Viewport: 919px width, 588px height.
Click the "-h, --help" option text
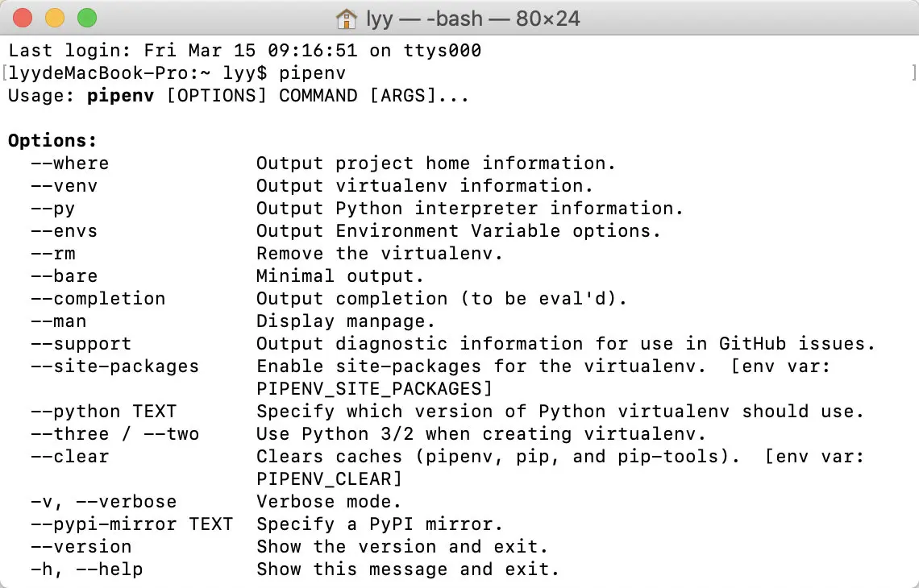click(87, 569)
